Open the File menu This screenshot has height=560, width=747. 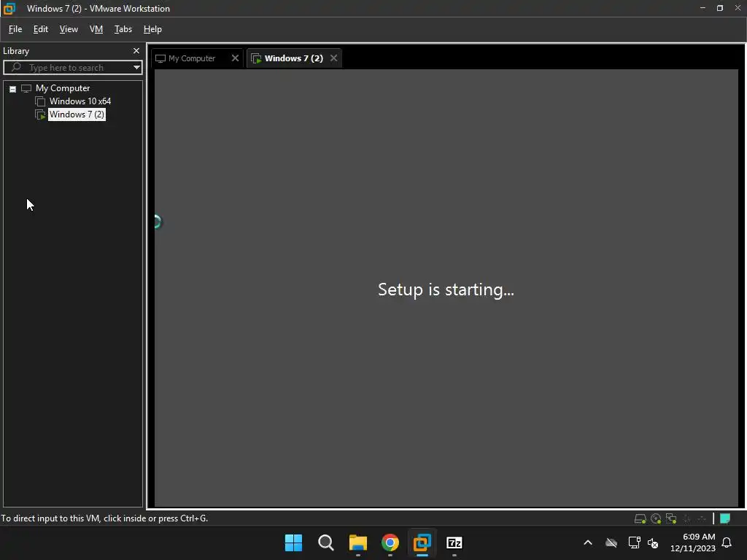[x=15, y=29]
